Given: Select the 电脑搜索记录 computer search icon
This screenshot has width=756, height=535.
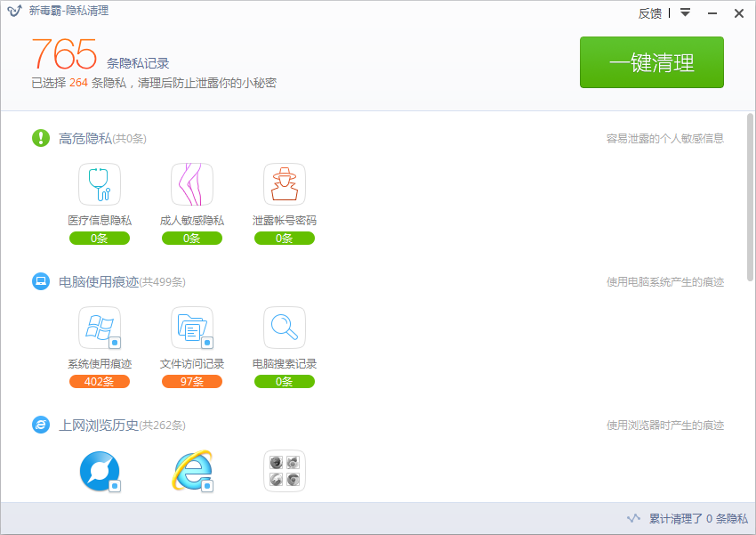Looking at the screenshot, I should [285, 328].
